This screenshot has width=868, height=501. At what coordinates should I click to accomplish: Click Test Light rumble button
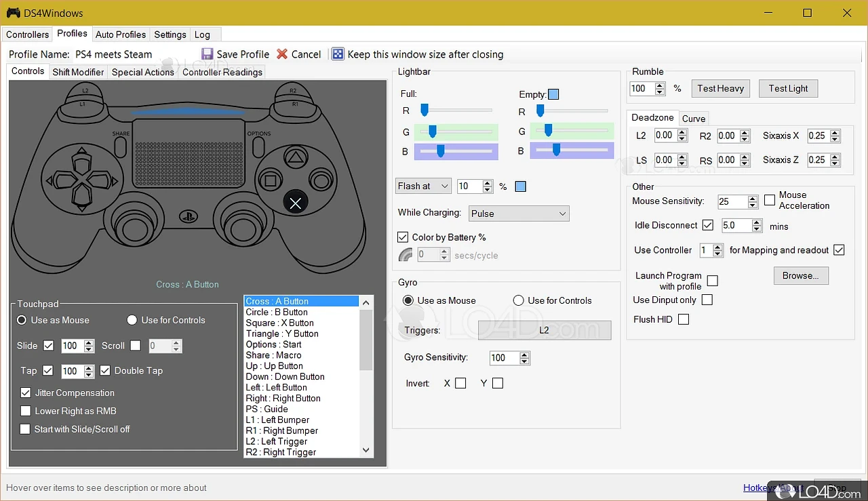tap(789, 88)
